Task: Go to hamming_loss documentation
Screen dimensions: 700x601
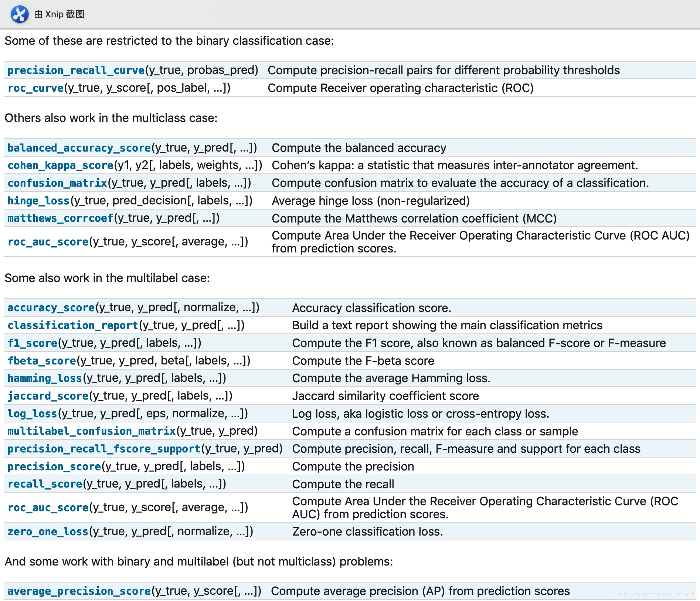Action: pyautogui.click(x=45, y=378)
